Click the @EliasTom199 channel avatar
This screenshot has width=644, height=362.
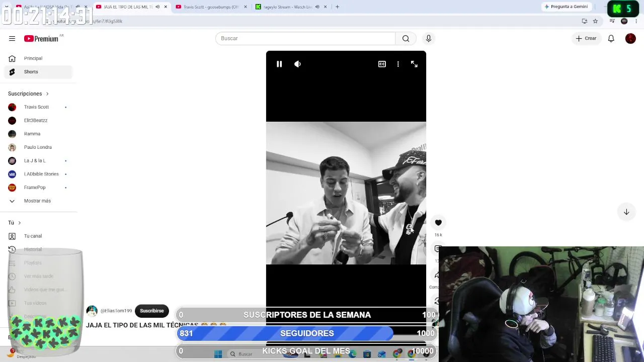tap(92, 311)
